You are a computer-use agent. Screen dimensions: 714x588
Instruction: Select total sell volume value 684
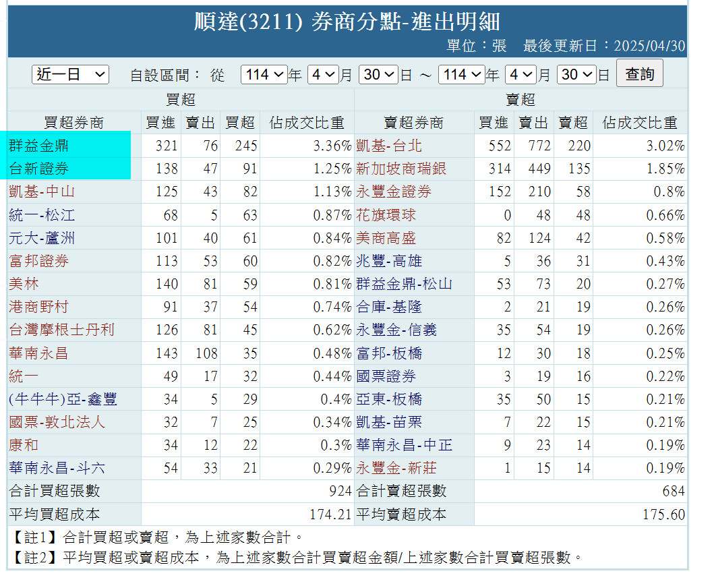coord(674,491)
